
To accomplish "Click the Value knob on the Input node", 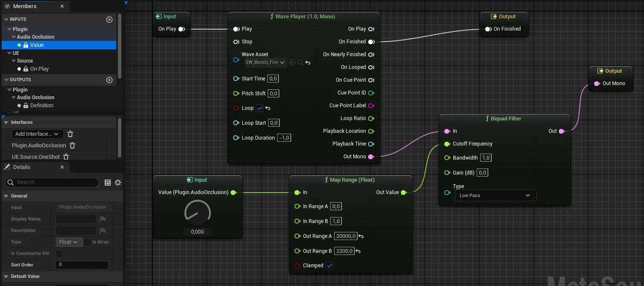I will [197, 213].
